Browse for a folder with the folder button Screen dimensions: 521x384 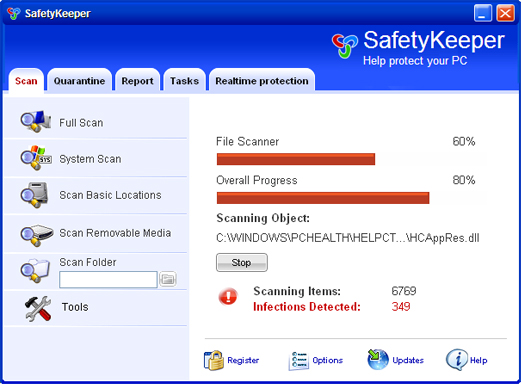[x=168, y=279]
